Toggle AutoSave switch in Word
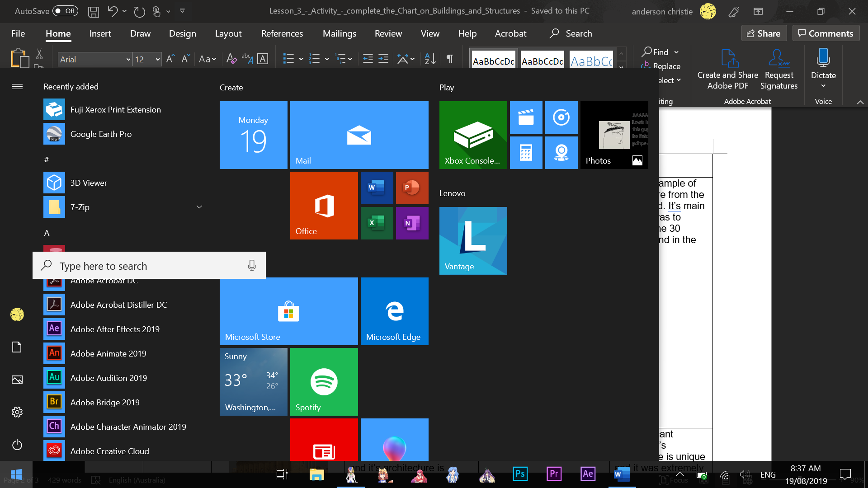The image size is (868, 488). click(65, 11)
